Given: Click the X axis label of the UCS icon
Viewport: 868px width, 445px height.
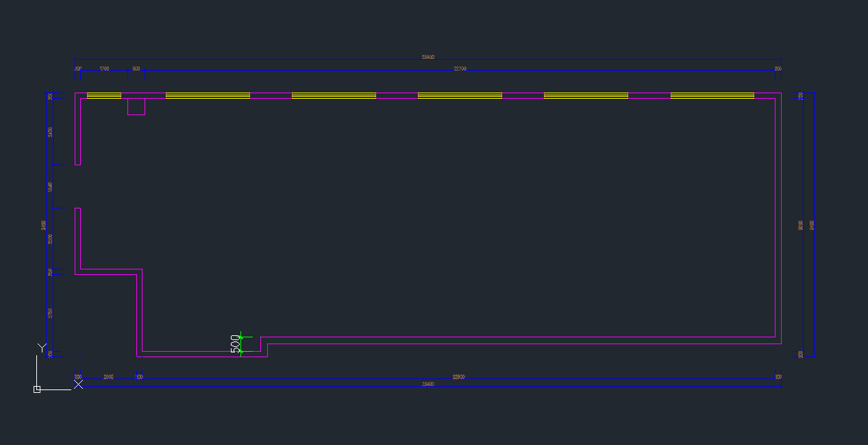Looking at the screenshot, I should pos(79,384).
